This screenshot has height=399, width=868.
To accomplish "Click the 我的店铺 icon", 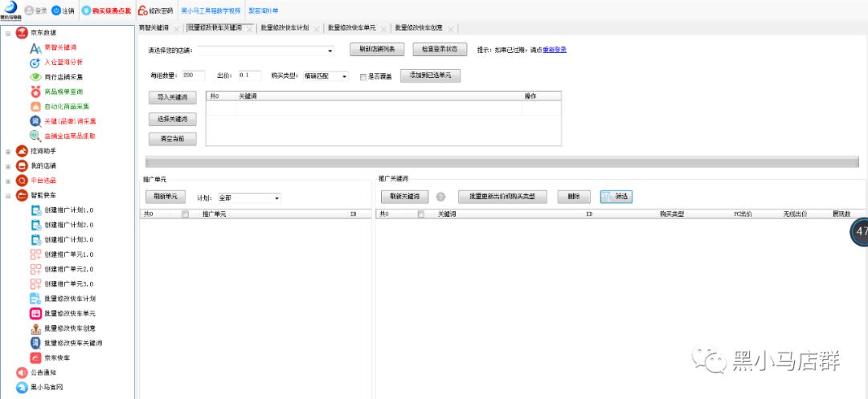I will click(22, 166).
